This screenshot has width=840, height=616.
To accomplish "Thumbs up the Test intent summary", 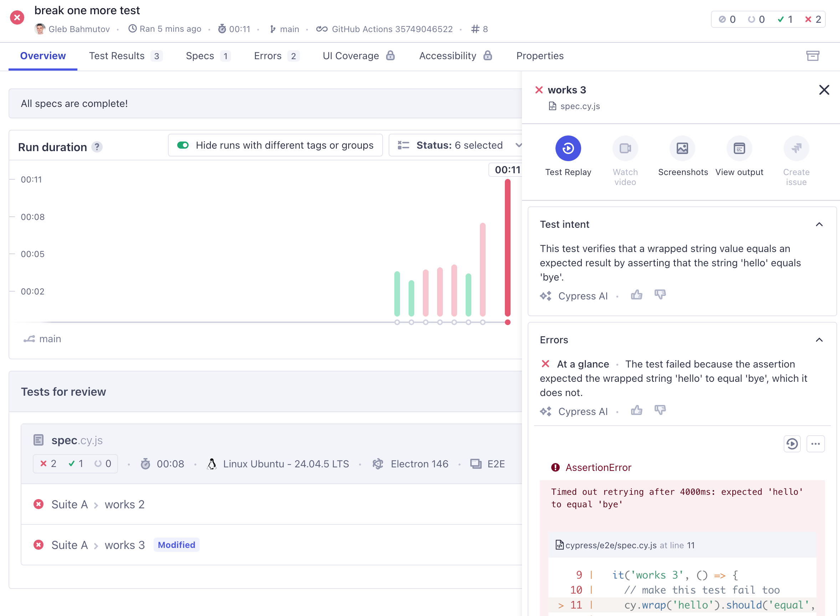I will (x=636, y=295).
